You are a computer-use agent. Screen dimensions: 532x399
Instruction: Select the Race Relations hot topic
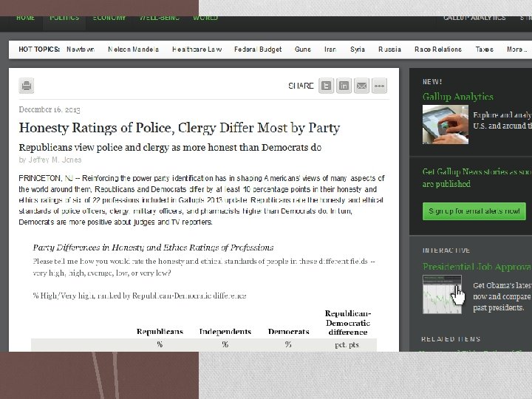pos(438,50)
